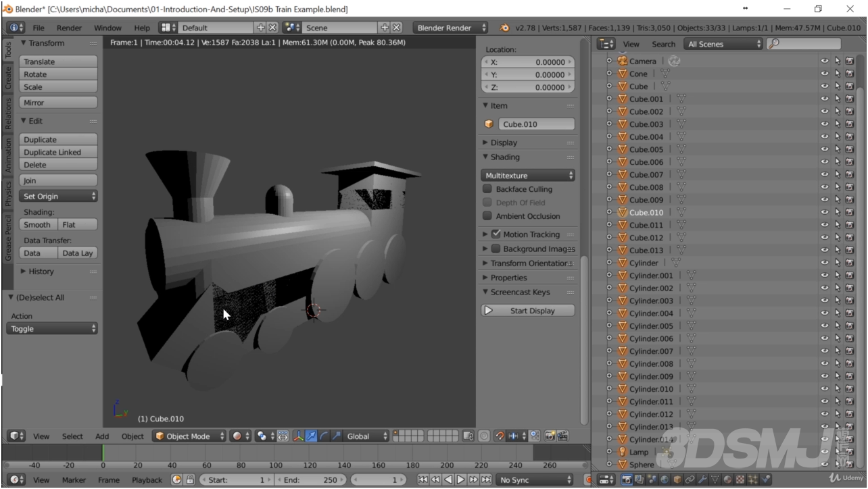Open the Physics properties tab icon
This screenshot has height=489, width=868.
click(765, 479)
